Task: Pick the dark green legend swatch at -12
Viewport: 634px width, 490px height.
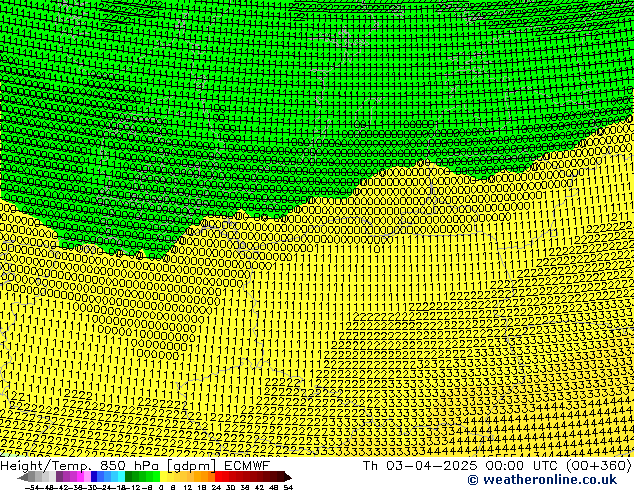Action: point(129,477)
